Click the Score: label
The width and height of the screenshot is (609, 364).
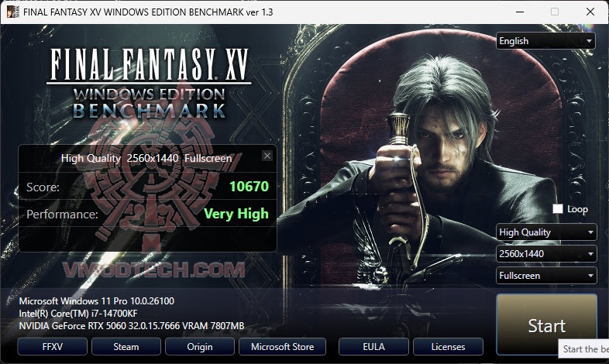coord(43,187)
